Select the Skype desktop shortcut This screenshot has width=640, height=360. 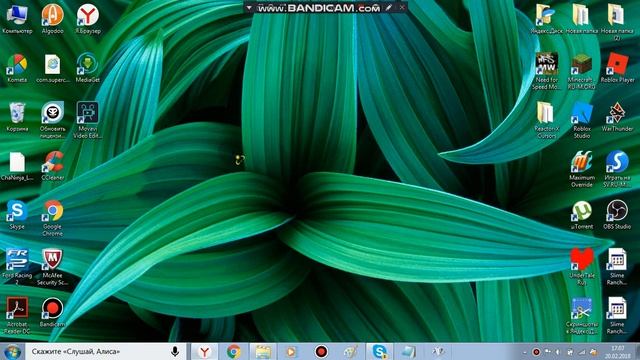[17, 215]
